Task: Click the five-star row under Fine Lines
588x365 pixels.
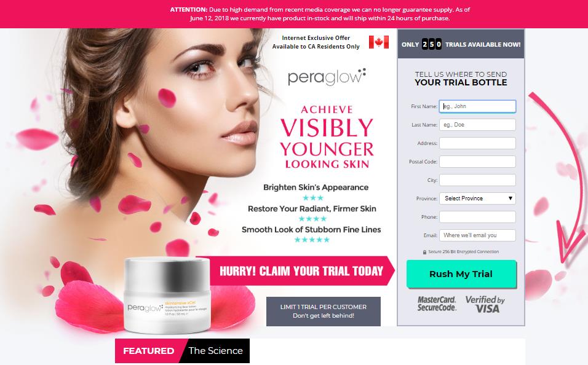Action: (x=312, y=240)
